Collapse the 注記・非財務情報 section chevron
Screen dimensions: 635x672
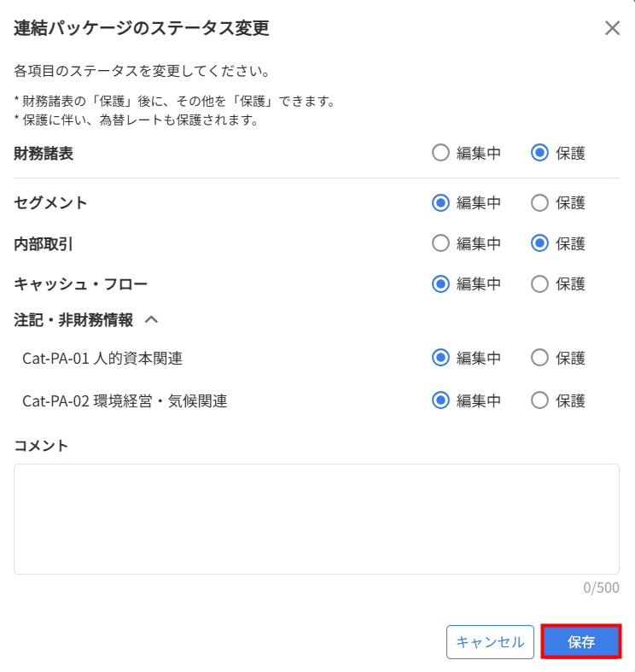tap(152, 320)
